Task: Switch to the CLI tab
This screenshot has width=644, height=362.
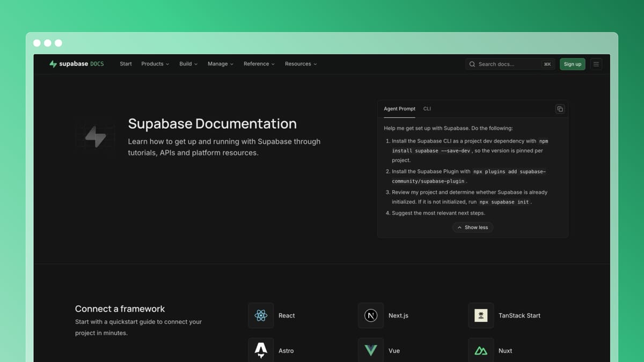Action: tap(427, 109)
